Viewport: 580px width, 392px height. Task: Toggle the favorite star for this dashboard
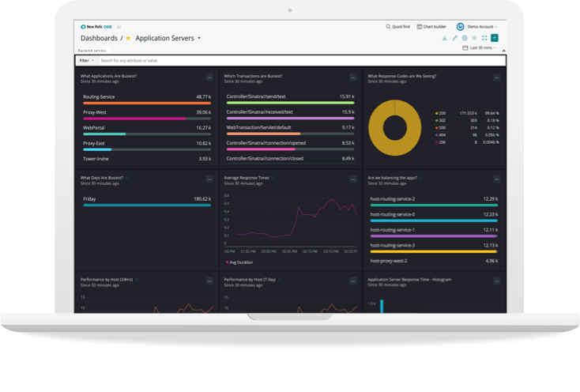click(x=129, y=38)
